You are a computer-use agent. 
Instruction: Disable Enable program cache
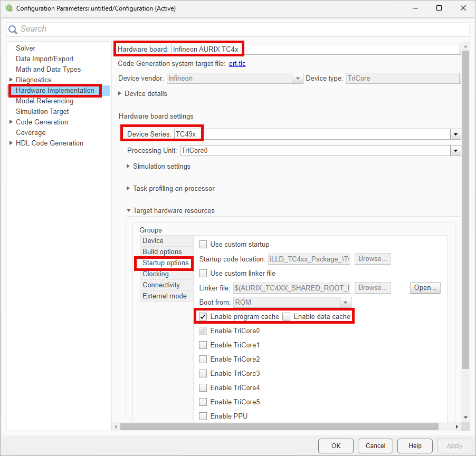click(x=203, y=316)
